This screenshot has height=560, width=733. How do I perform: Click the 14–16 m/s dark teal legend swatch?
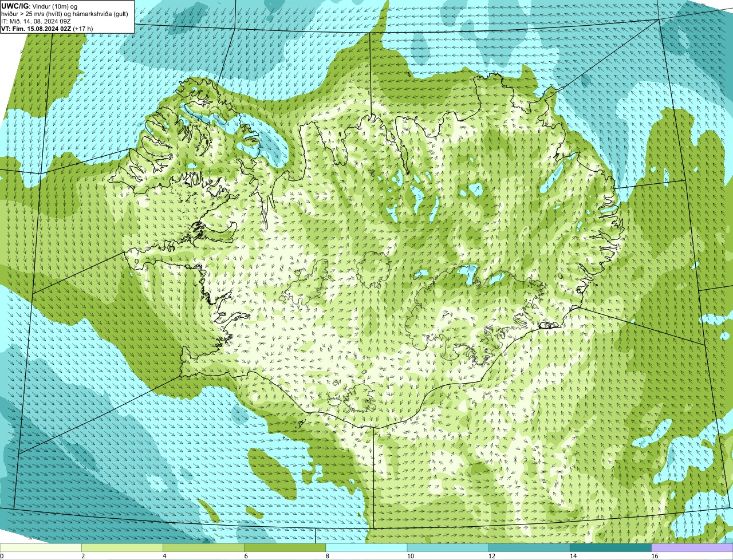click(x=610, y=548)
